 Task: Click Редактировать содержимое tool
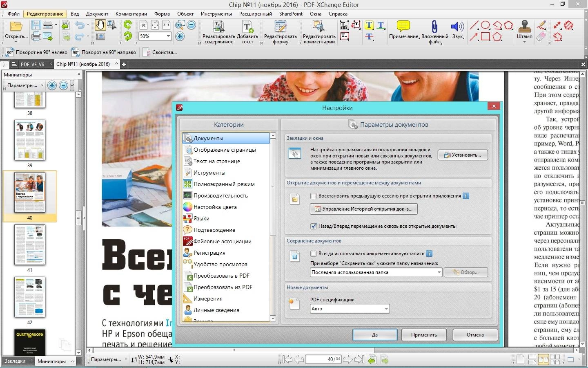pyautogui.click(x=219, y=32)
